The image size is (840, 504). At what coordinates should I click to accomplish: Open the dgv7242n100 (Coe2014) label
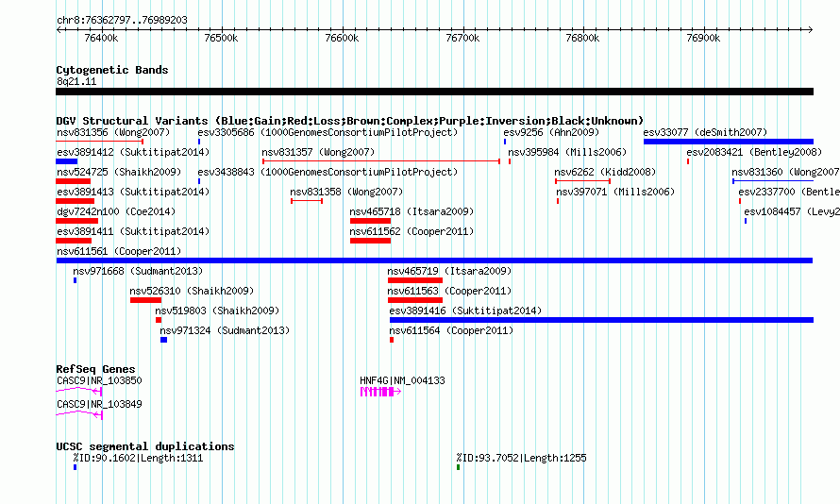coord(116,211)
